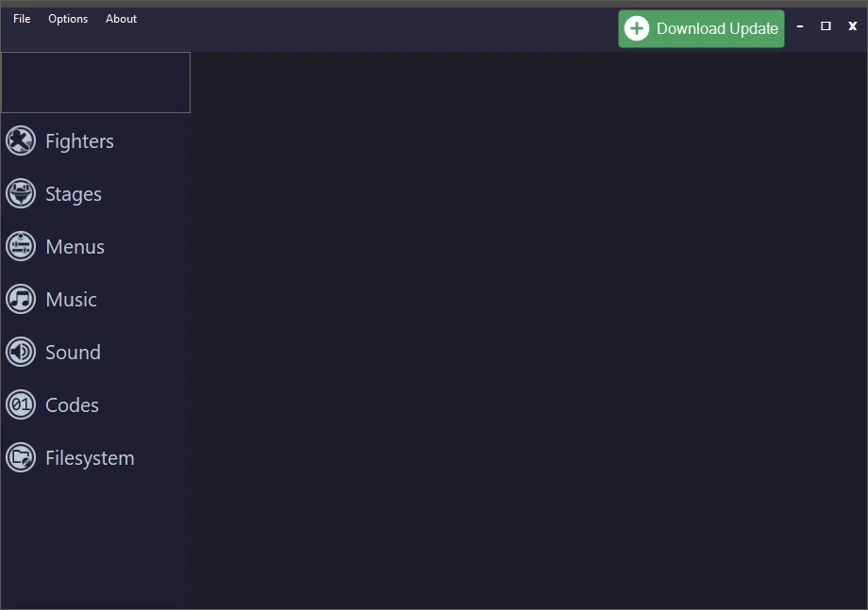Open Filesystem via its folder icon
868x610 pixels.
[20, 457]
